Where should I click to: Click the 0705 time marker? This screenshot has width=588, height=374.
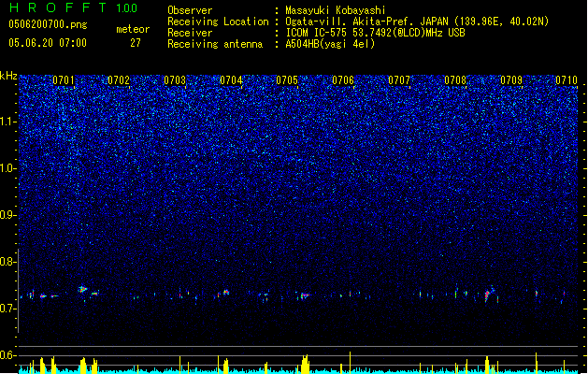point(287,80)
